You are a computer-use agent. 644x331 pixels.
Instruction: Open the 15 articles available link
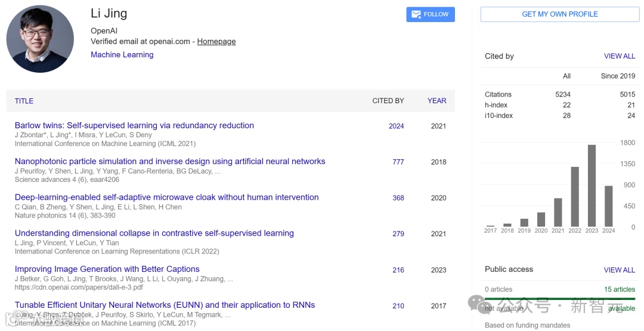(619, 290)
